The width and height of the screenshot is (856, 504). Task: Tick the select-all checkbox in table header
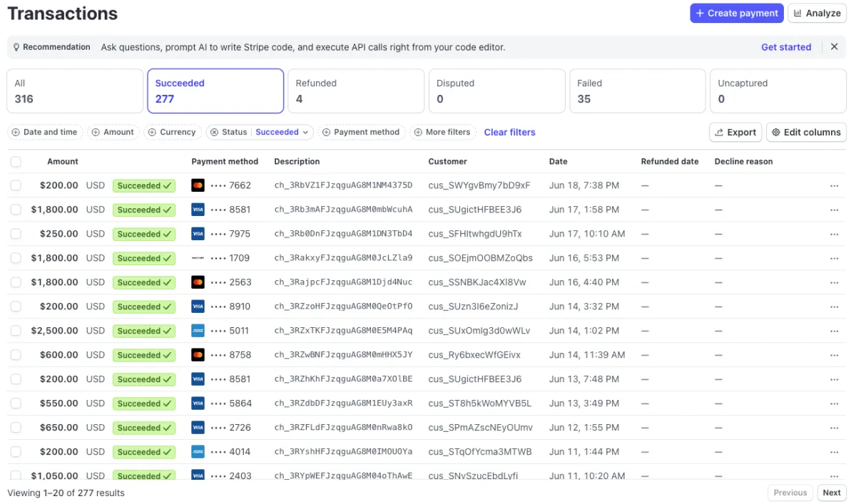tap(16, 162)
